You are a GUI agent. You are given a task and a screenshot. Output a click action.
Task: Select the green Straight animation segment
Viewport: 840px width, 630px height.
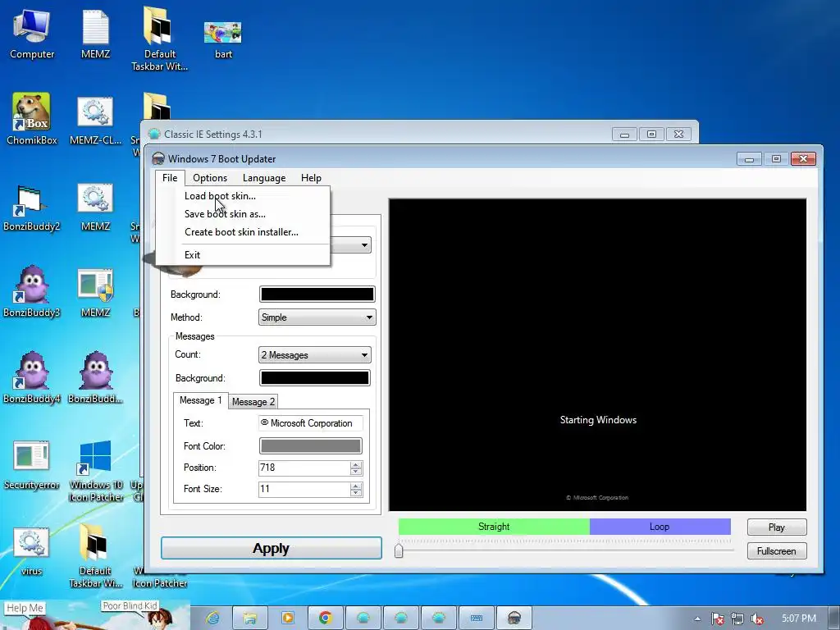pyautogui.click(x=494, y=527)
